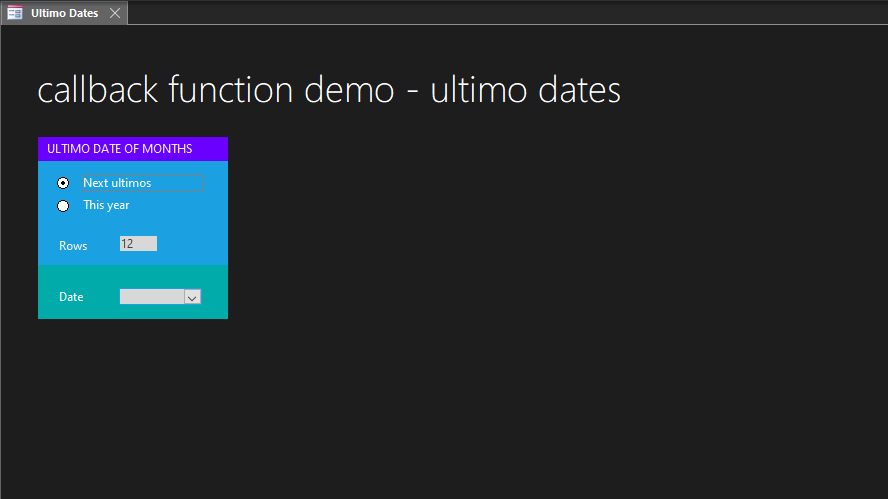888x499 pixels.
Task: Close the Ultimo Dates tab
Action: click(x=115, y=13)
